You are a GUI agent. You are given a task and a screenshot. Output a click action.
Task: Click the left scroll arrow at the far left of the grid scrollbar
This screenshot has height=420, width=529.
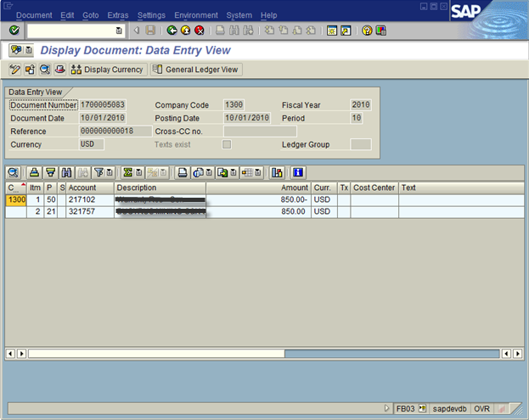10,354
